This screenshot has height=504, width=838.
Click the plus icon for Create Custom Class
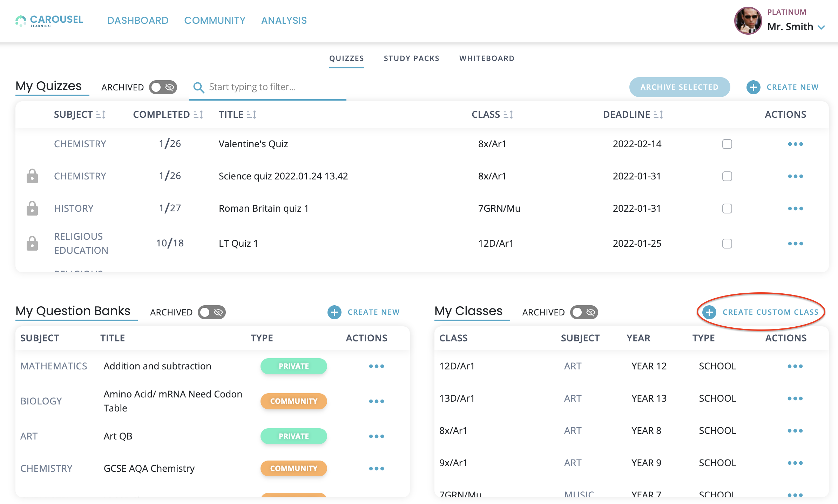tap(709, 312)
